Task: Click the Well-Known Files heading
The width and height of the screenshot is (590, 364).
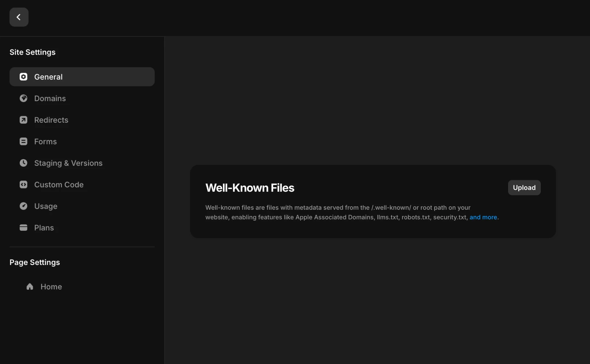Action: point(250,188)
